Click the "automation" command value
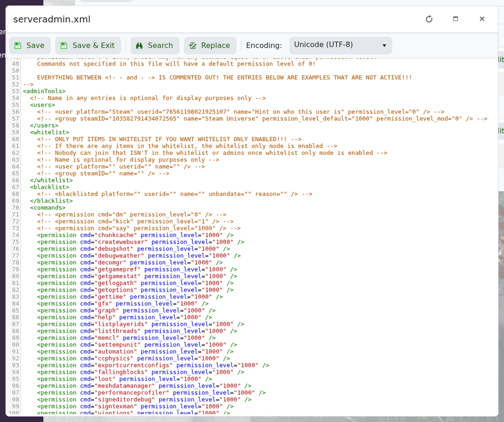 tap(115, 351)
